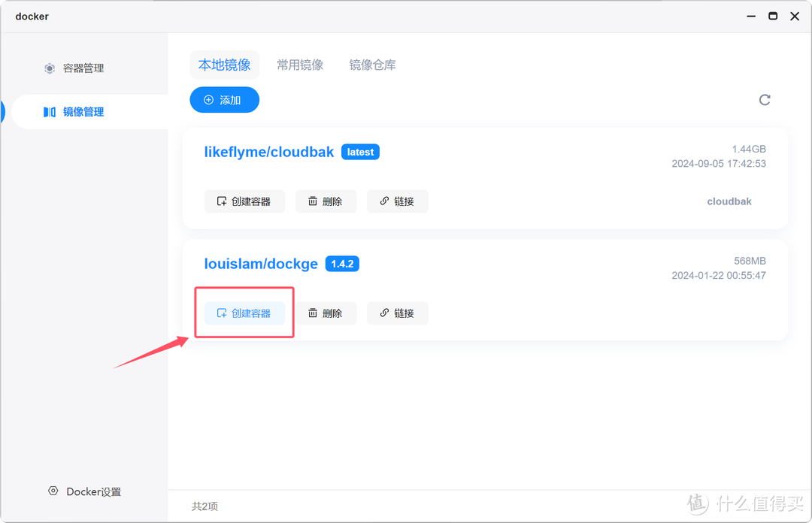Click the 共2项 item count label

pyautogui.click(x=203, y=506)
